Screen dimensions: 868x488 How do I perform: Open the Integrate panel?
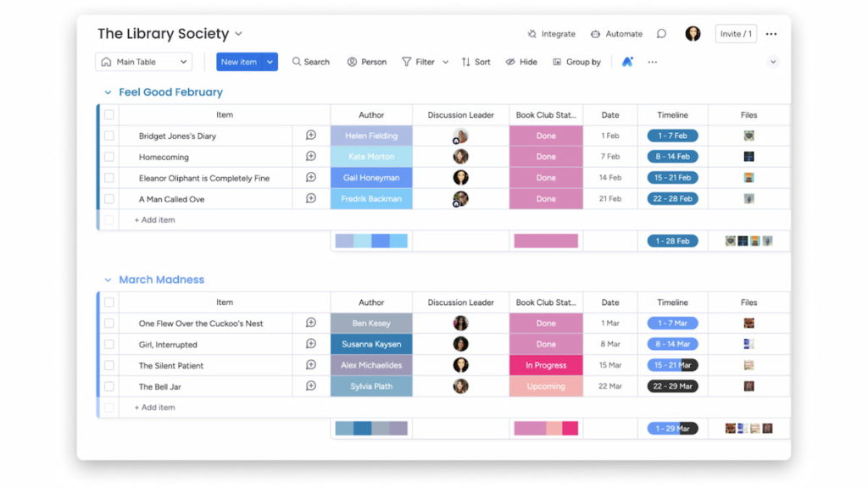(x=552, y=34)
